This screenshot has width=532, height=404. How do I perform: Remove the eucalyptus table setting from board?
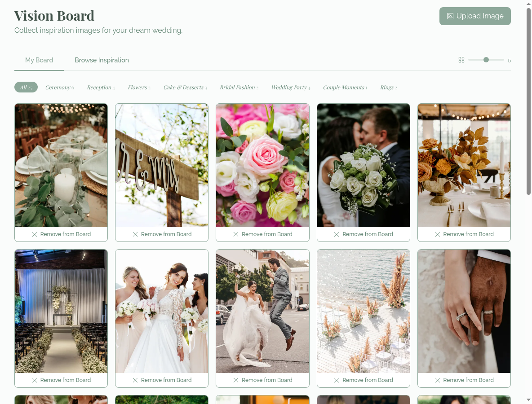[61, 234]
